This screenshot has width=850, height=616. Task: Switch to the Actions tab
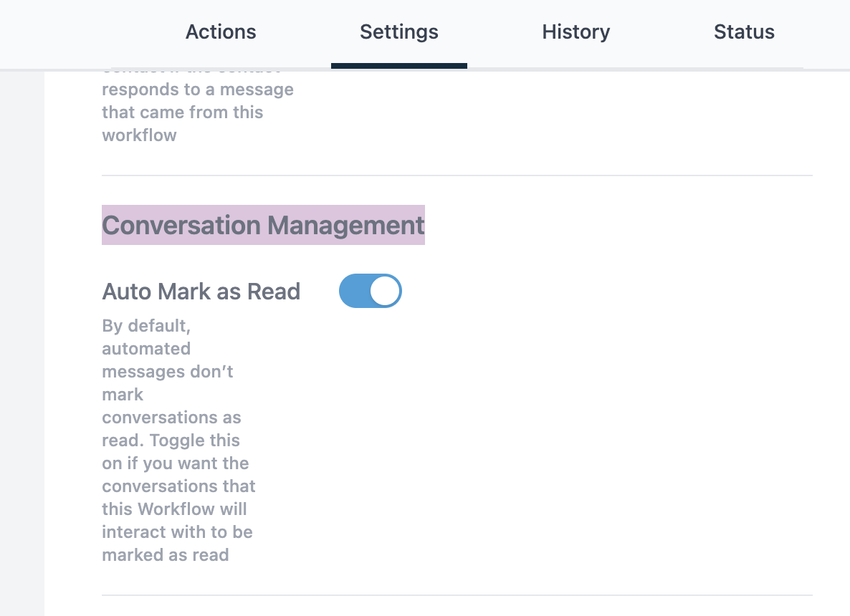pos(221,32)
